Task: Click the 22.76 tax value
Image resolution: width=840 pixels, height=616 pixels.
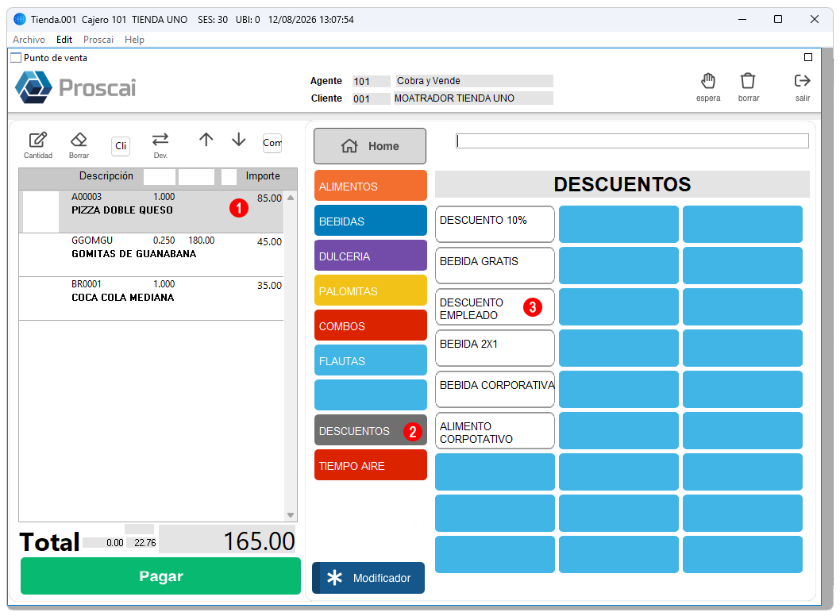Action: point(144,543)
